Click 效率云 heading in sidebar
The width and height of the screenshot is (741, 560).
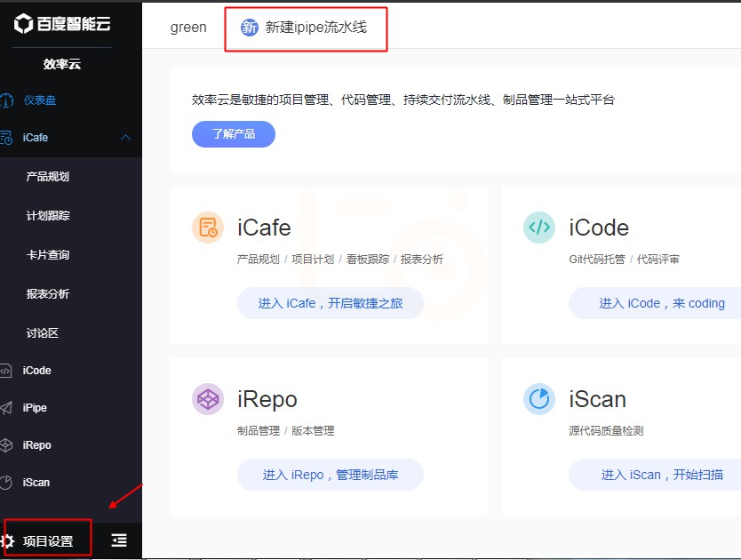[x=62, y=64]
